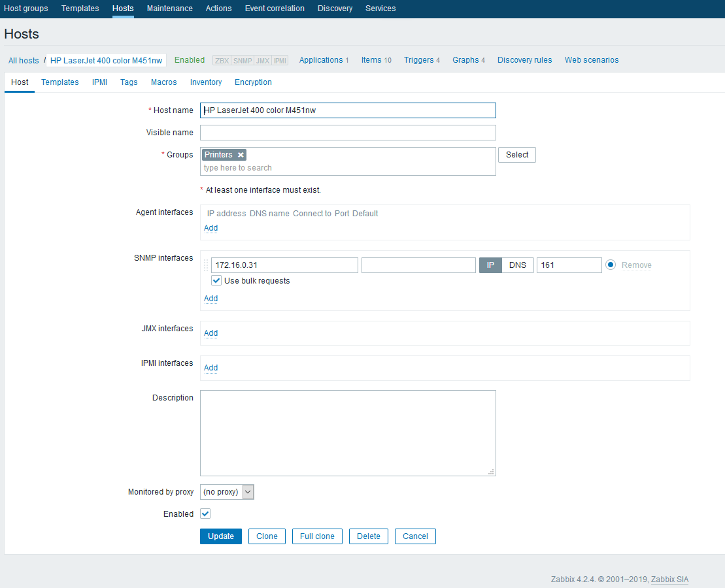Focus the Host name field

348,110
